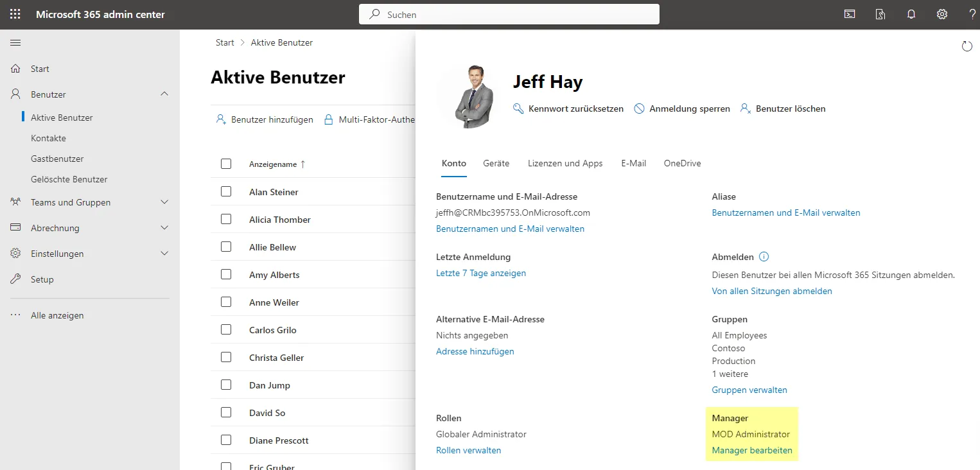
Task: Switch to the Konto tab
Action: (x=454, y=163)
